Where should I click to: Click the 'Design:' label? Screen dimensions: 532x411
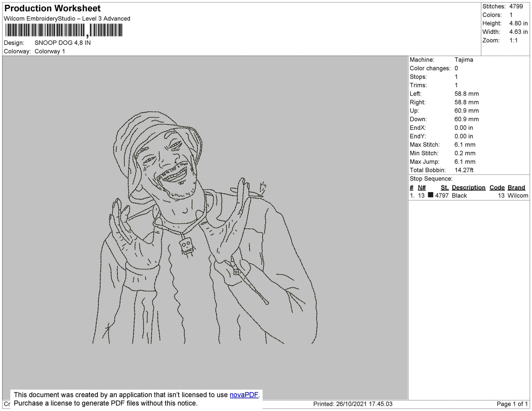[x=14, y=43]
